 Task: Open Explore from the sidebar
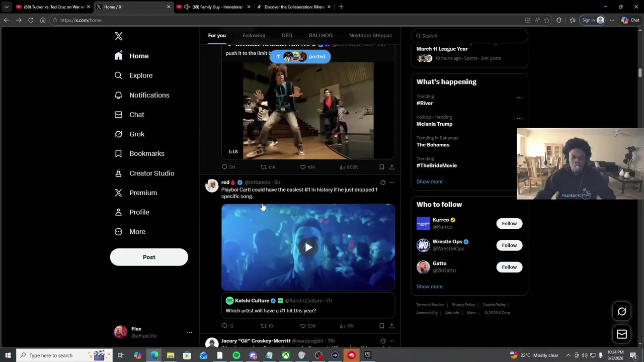133,75
